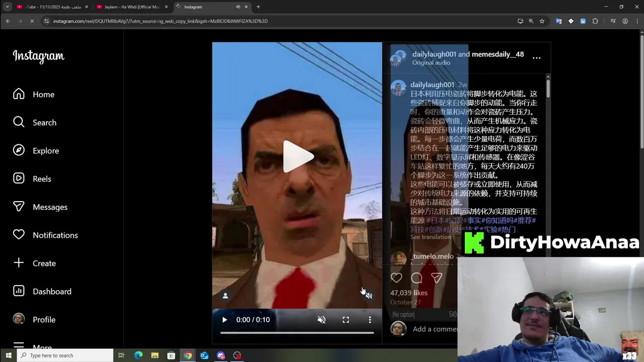Go back to the previous page
The height and width of the screenshot is (362, 644).
(x=8, y=21)
